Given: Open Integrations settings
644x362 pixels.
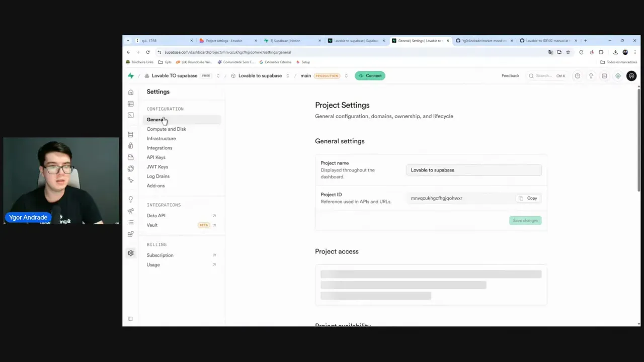Looking at the screenshot, I should point(159,148).
